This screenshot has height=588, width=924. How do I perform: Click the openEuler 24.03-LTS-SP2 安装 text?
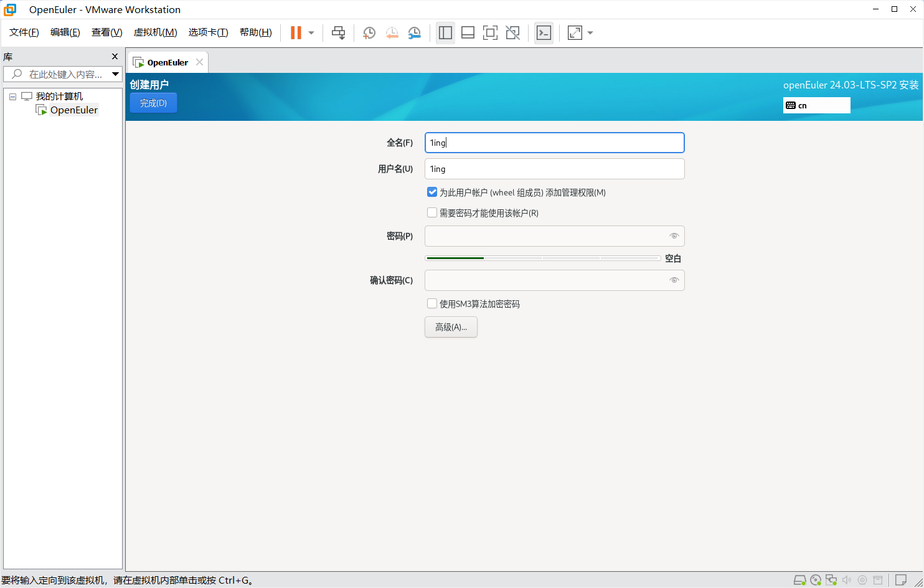coord(851,85)
